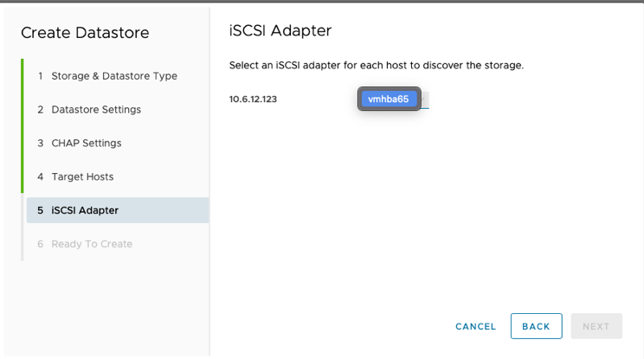Image resolution: width=644 pixels, height=359 pixels.
Task: Click the green completed-steps progress bar
Action: (23, 125)
